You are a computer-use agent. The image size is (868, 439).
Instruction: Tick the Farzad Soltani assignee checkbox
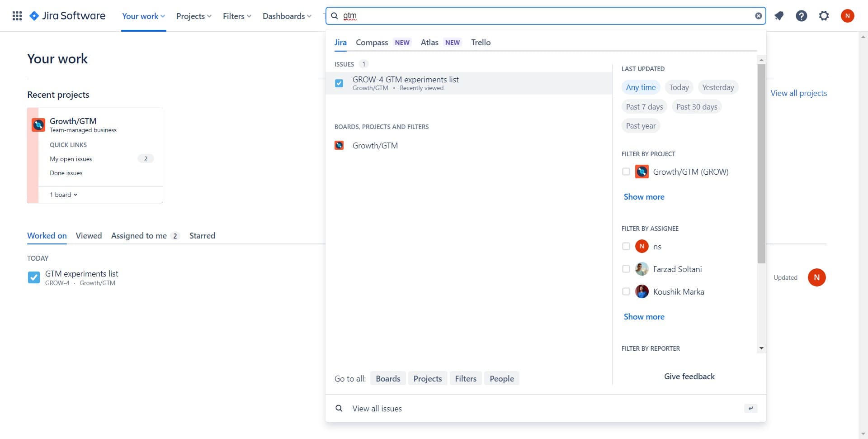click(x=626, y=269)
